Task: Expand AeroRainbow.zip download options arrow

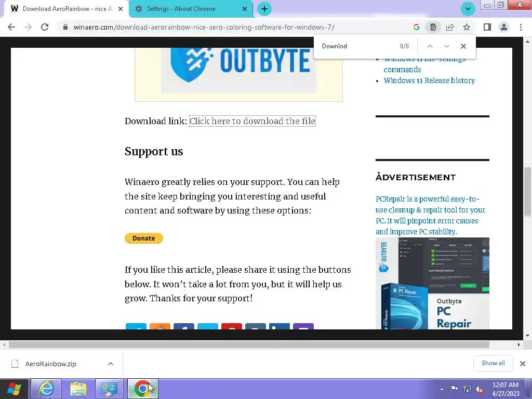Action: click(110, 364)
